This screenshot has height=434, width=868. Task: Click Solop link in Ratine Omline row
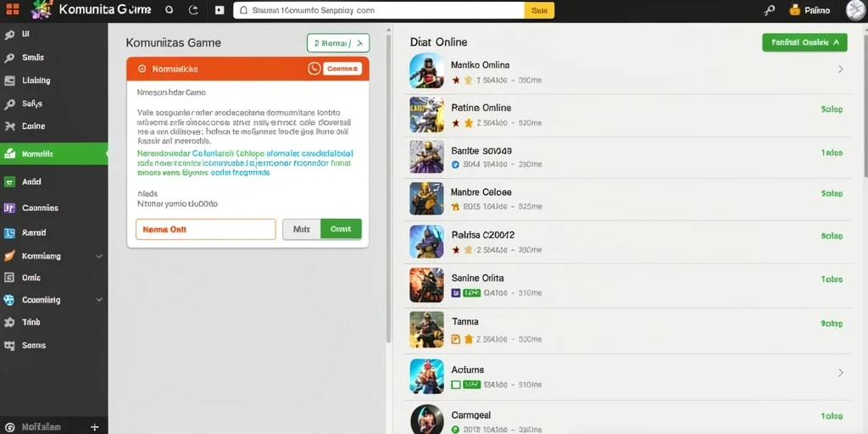pos(832,109)
